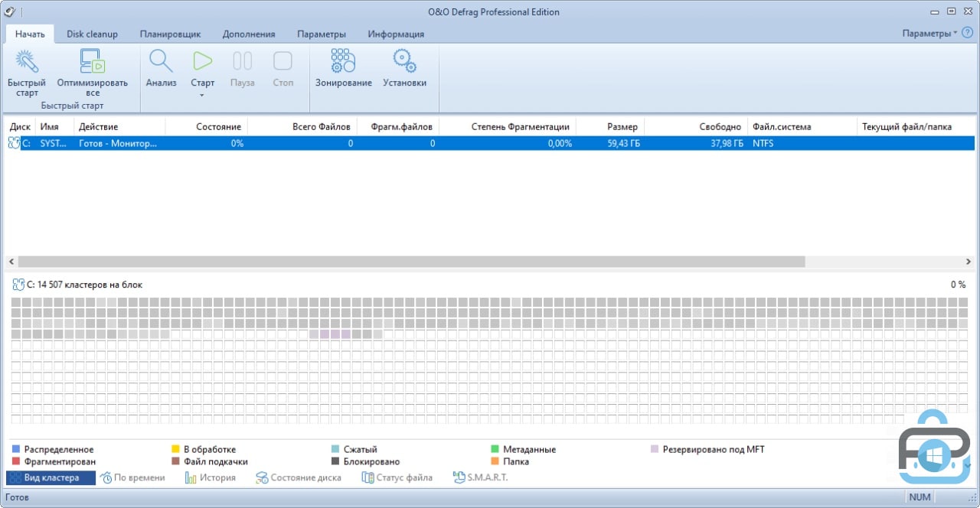Click the 0,00% fragmentation cell

[x=560, y=143]
